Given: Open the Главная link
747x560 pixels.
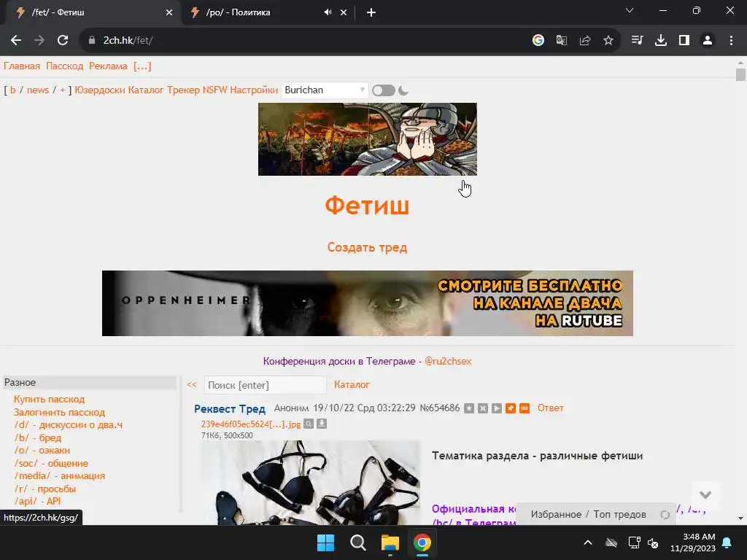Looking at the screenshot, I should point(22,66).
